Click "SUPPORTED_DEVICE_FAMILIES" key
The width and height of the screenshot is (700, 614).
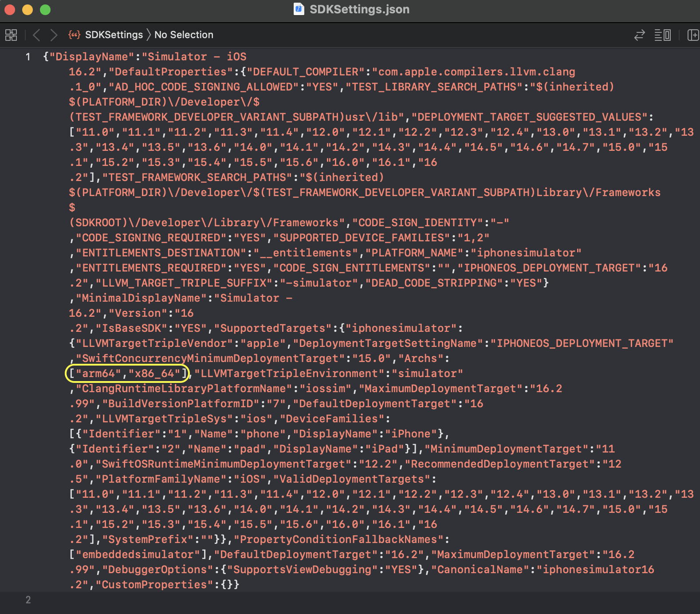(362, 238)
